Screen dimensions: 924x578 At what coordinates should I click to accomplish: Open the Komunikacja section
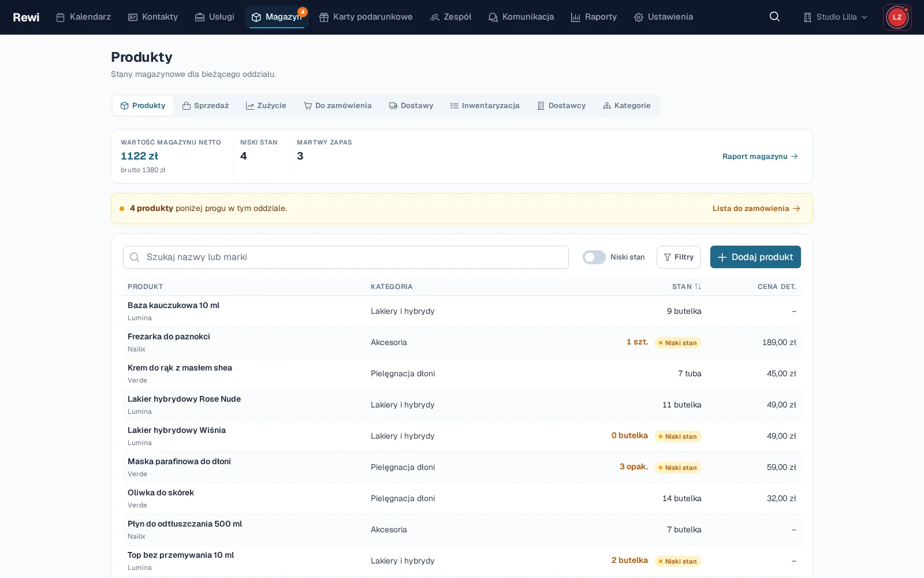pos(521,17)
